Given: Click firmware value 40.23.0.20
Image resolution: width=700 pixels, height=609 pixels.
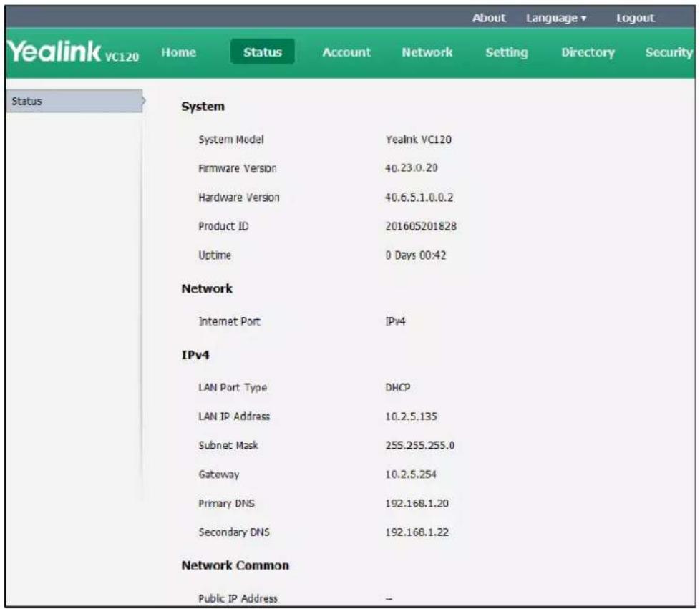Looking at the screenshot, I should pyautogui.click(x=411, y=168).
